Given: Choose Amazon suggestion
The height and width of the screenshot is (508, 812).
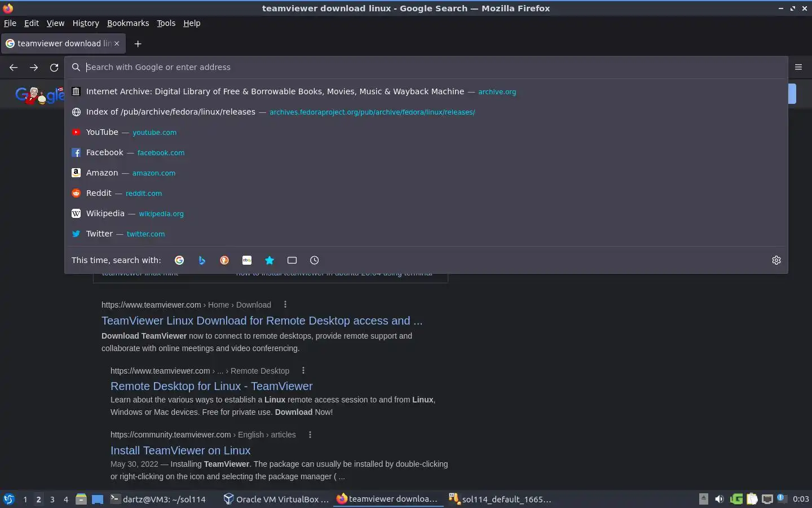Looking at the screenshot, I should [x=426, y=173].
